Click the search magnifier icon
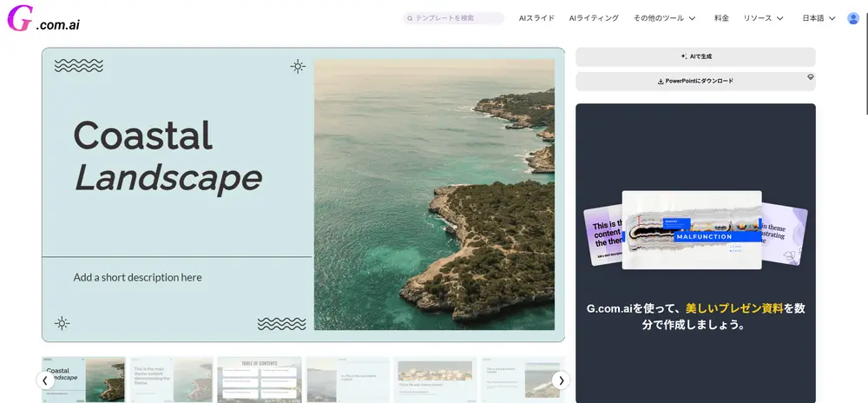 tap(411, 18)
